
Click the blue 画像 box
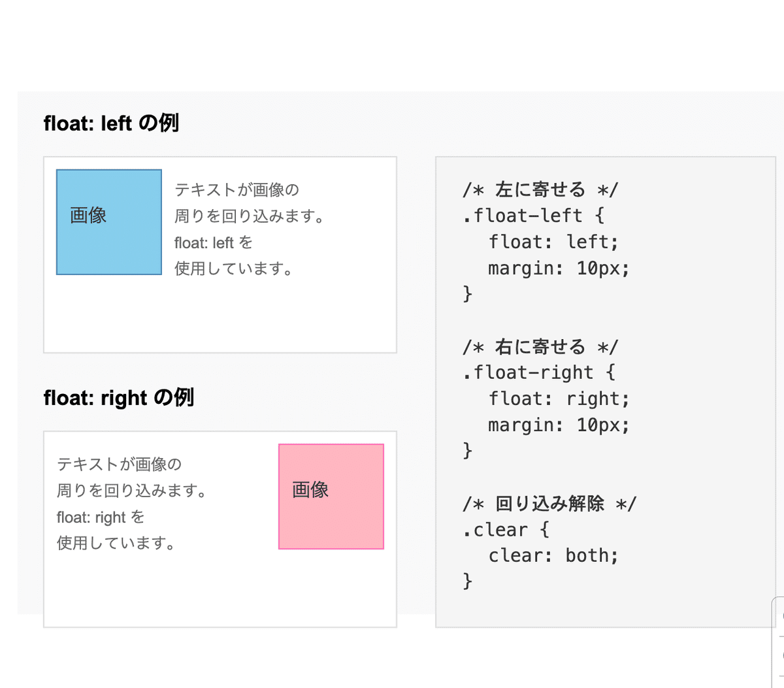coord(109,222)
